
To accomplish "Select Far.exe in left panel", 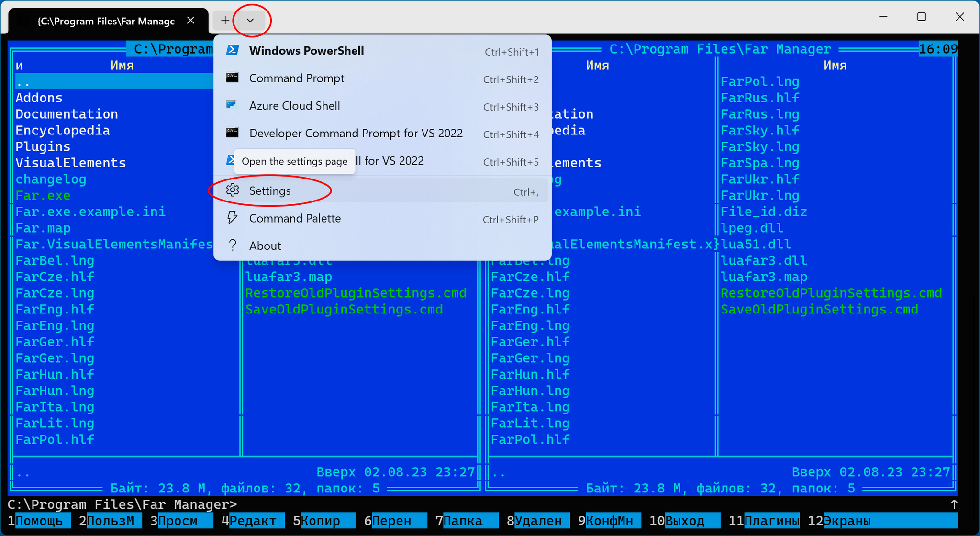I will click(x=43, y=195).
